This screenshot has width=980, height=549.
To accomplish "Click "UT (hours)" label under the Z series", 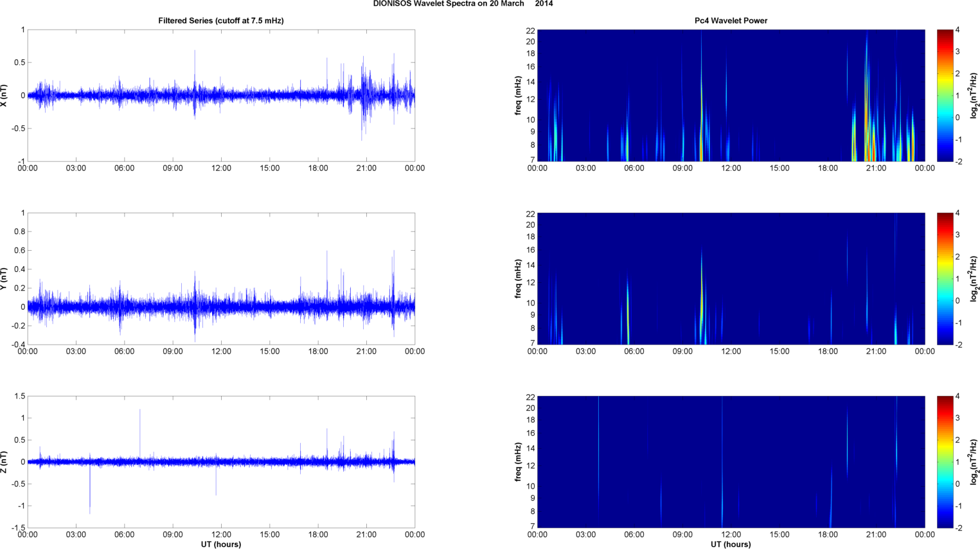I will 221,544.
